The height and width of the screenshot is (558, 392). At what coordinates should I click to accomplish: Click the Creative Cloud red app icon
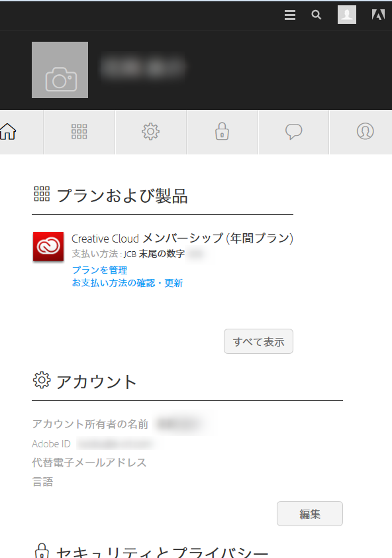(48, 247)
